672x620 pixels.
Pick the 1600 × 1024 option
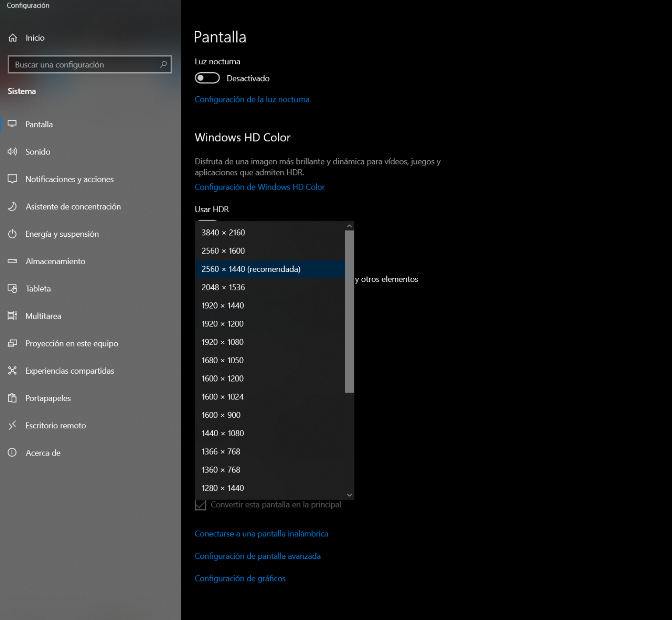point(270,397)
